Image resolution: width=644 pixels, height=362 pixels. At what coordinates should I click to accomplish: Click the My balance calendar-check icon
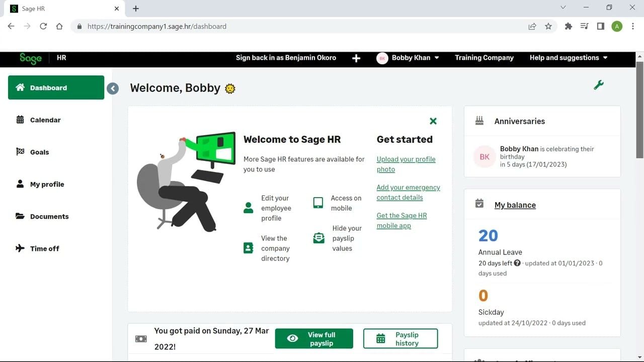(x=479, y=203)
